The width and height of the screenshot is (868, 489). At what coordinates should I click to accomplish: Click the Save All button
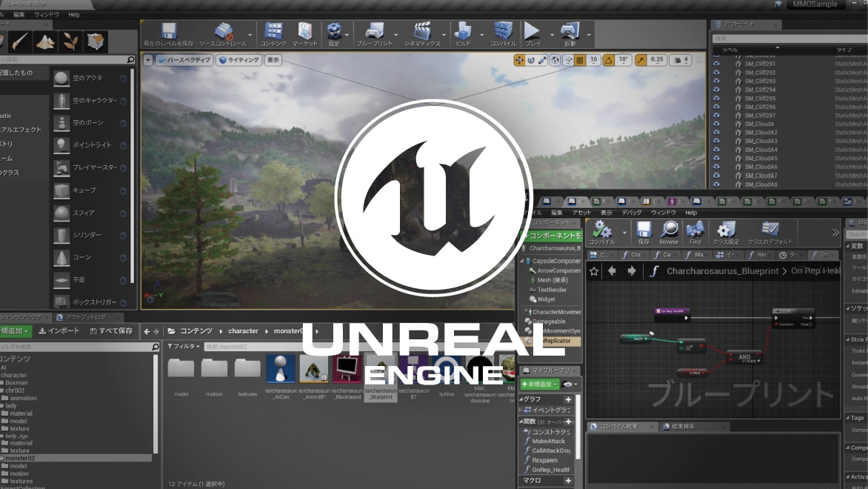click(110, 331)
